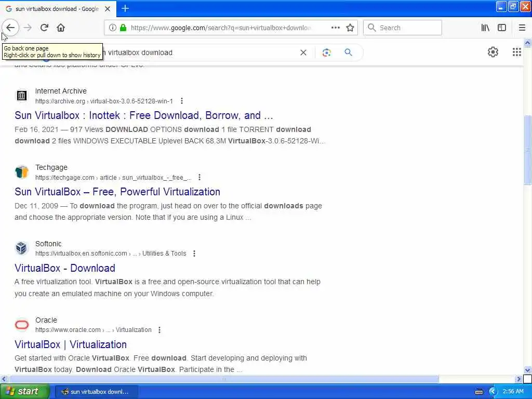Close the sun virtualbox download tab
Screen dimensions: 532x399
[x=108, y=9]
